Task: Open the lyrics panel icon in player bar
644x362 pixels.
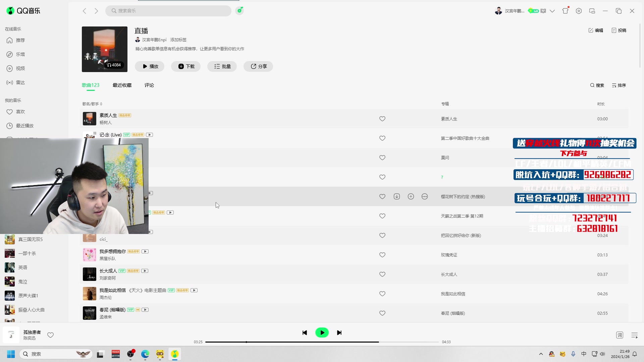Action: coord(620,335)
